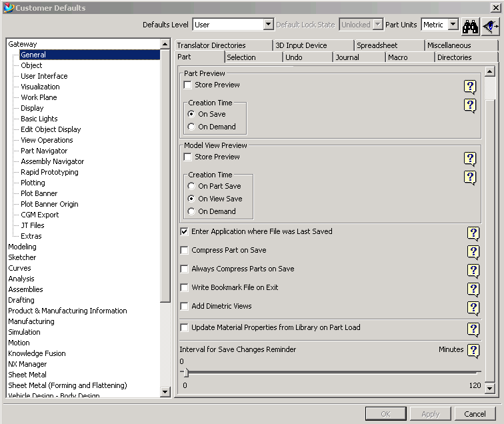
Task: Switch to the Translator Directories tab
Action: (x=223, y=45)
